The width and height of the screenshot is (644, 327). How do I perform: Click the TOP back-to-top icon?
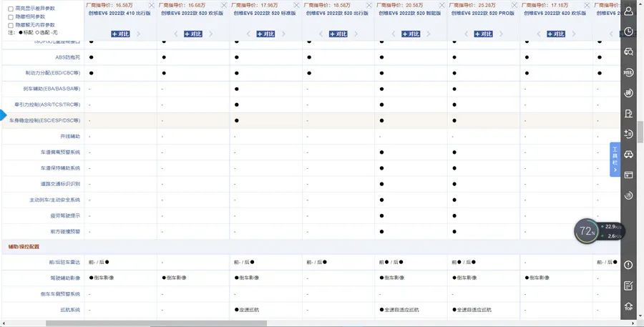[628, 306]
